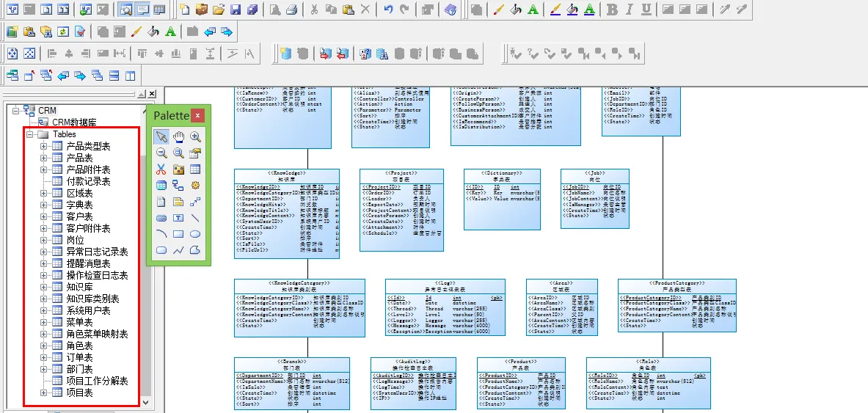868x413 pixels.
Task: Click the Print icon in the toolbar
Action: click(x=291, y=10)
